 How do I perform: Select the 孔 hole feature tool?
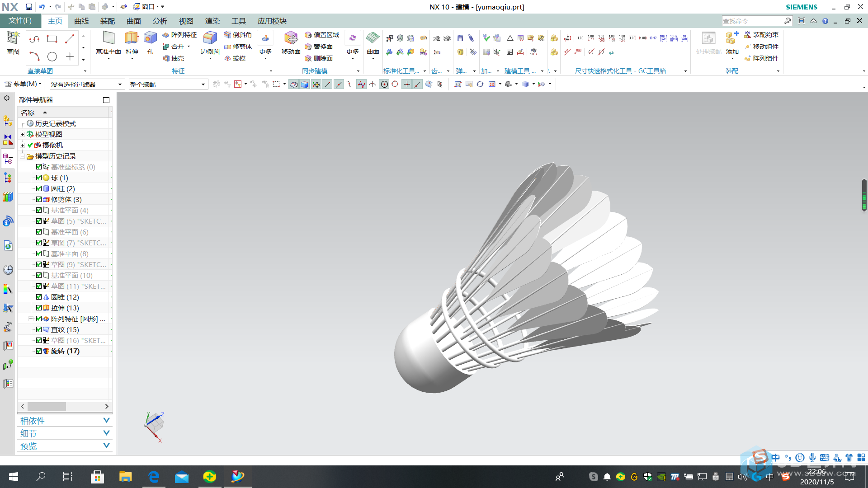click(x=150, y=43)
